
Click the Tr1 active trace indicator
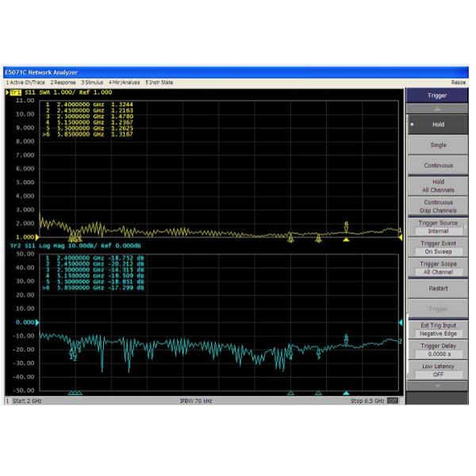point(13,92)
